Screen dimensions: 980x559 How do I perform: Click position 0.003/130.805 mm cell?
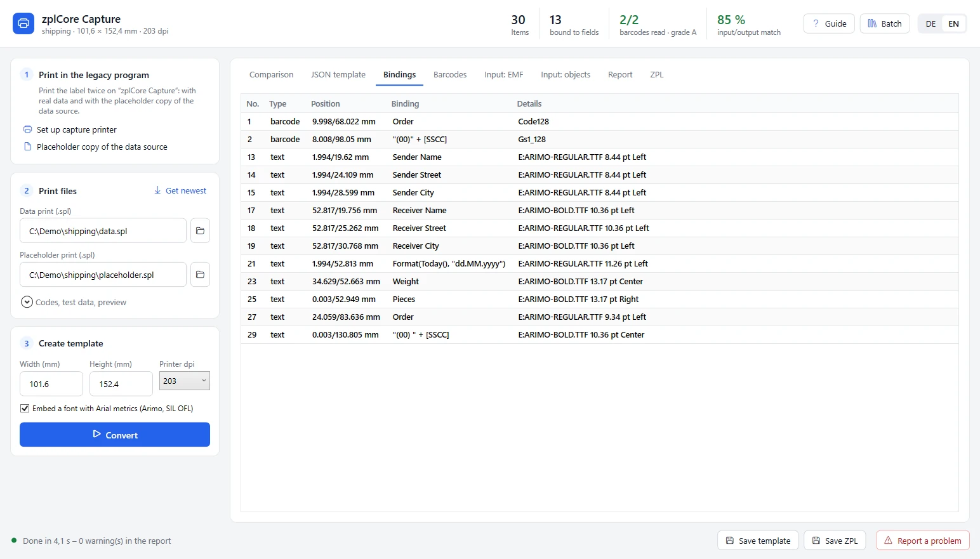(x=345, y=334)
